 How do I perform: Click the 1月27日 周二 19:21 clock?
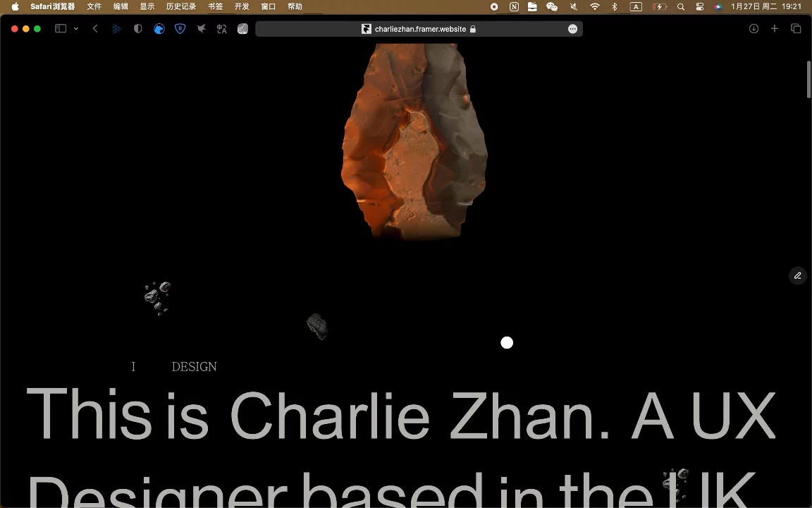point(766,7)
